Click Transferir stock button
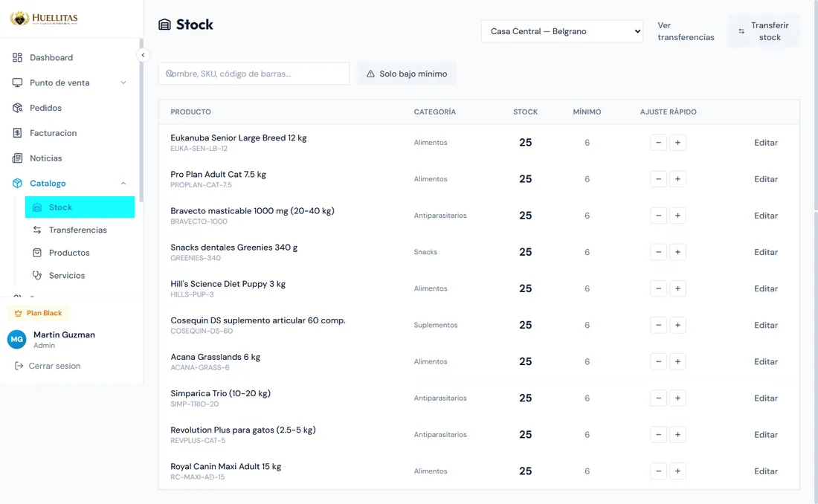This screenshot has width=818, height=504. 764,31
